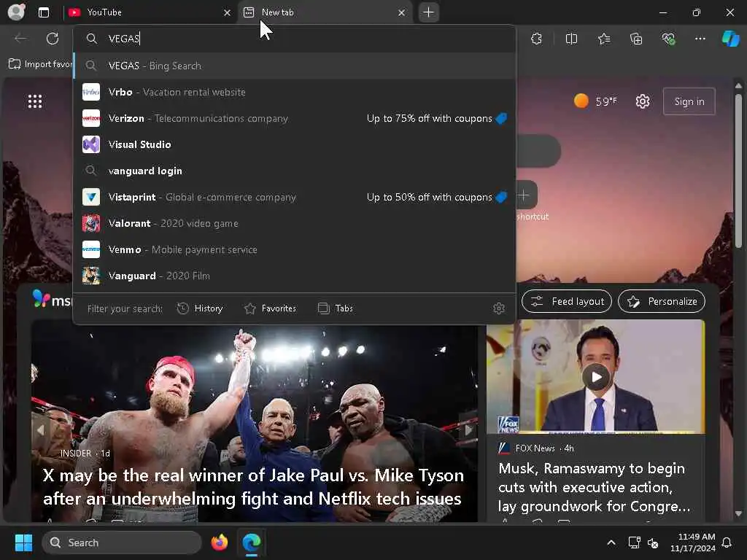This screenshot has width=747, height=560.
Task: Close the New tab tab
Action: [402, 13]
